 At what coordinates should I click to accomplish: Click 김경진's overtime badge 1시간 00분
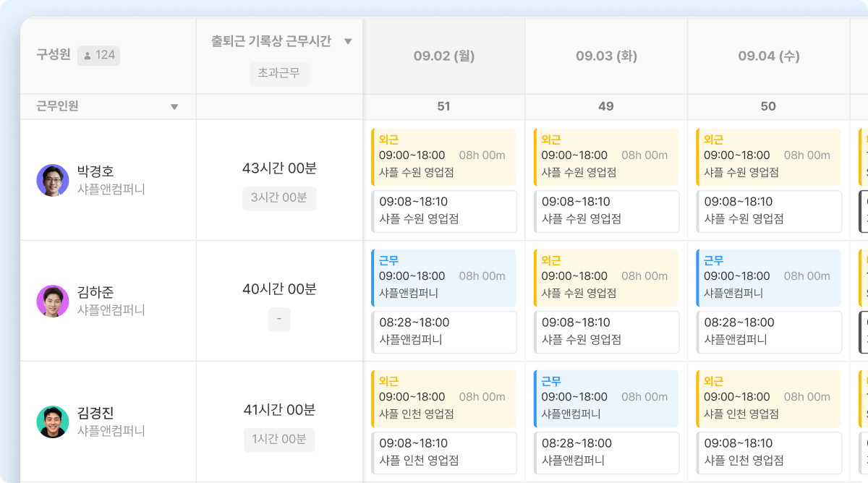tap(279, 440)
